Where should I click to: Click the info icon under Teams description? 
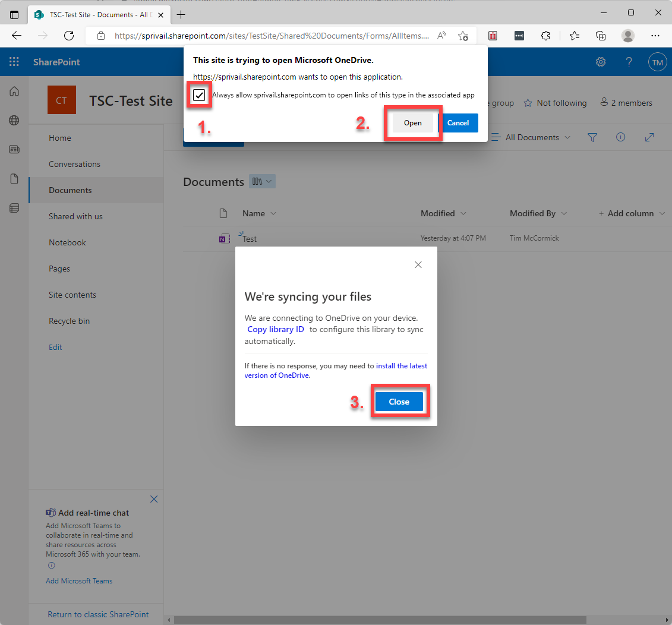[52, 566]
